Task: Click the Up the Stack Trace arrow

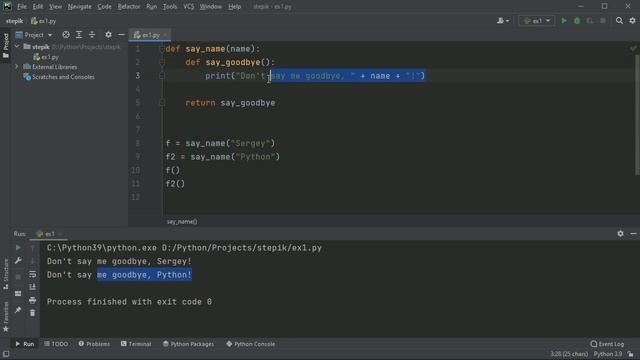Action: [x=33, y=248]
